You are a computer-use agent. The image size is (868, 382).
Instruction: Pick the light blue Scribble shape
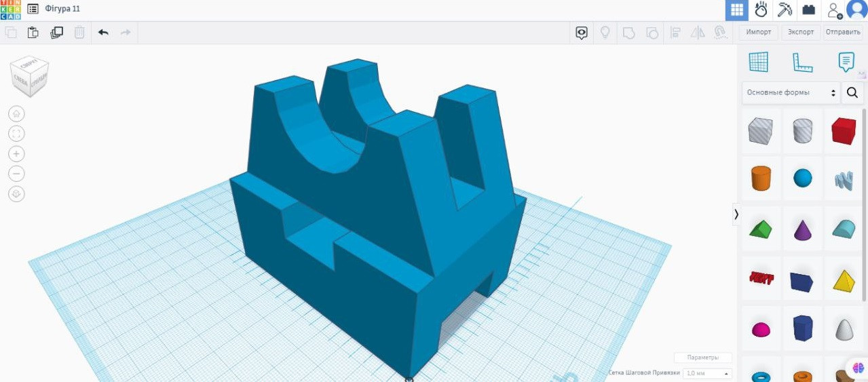point(844,180)
